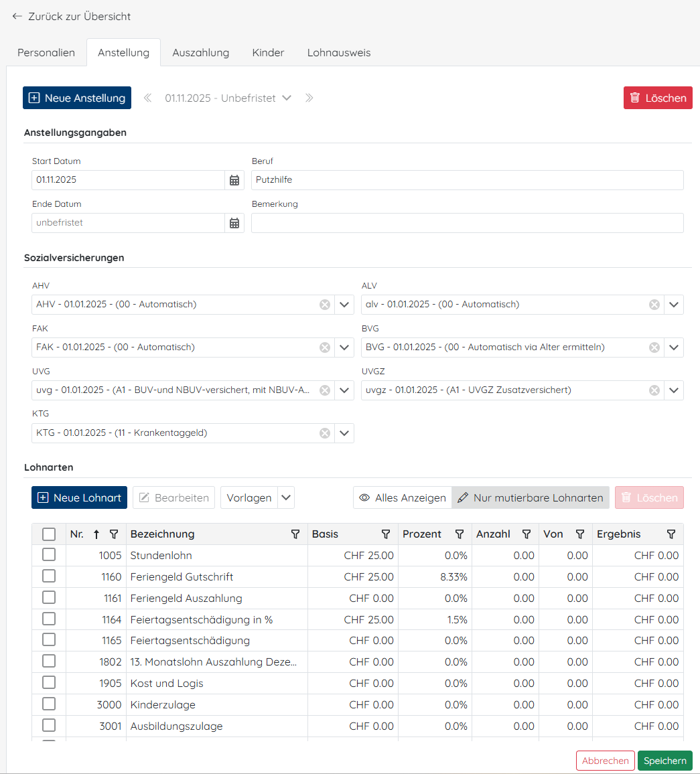Switch to the Auszahlung tab
The image size is (700, 774).
[x=200, y=53]
